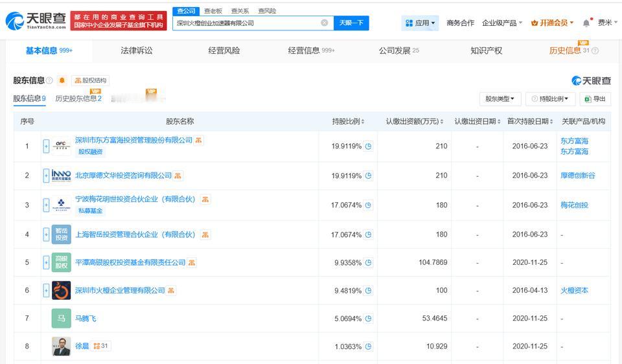622x364 pixels.
Task: Click pie chart icon beside 9.4819%
Action: [x=368, y=290]
